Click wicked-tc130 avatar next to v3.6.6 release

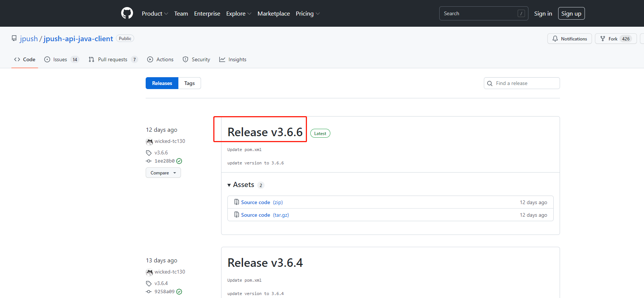[x=149, y=141]
